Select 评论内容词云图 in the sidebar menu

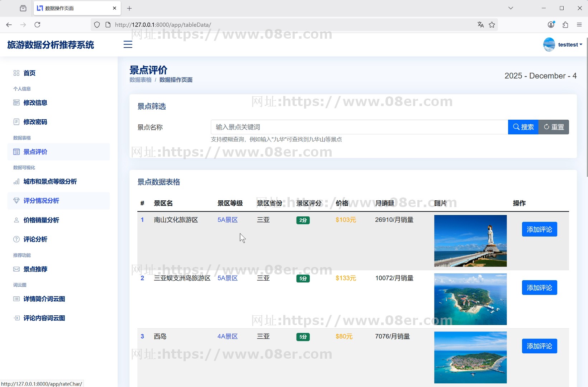(x=44, y=318)
